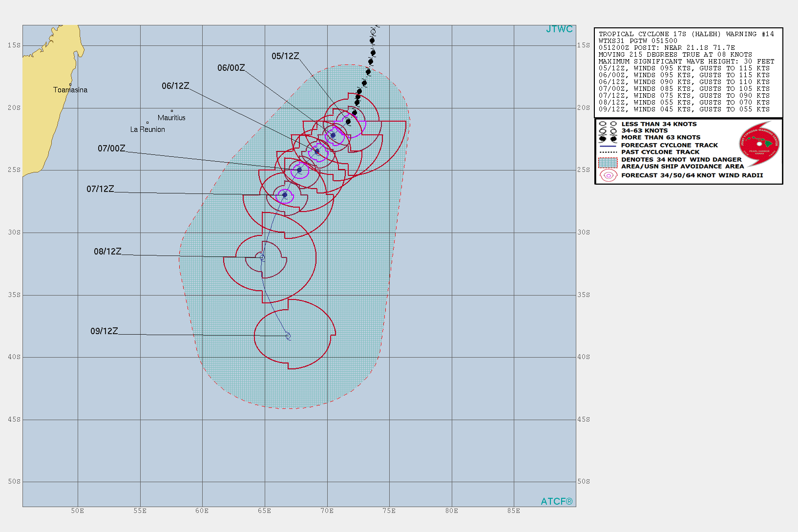The image size is (798, 532).
Task: Click the 06/12Z forecast time label
Action: click(175, 86)
